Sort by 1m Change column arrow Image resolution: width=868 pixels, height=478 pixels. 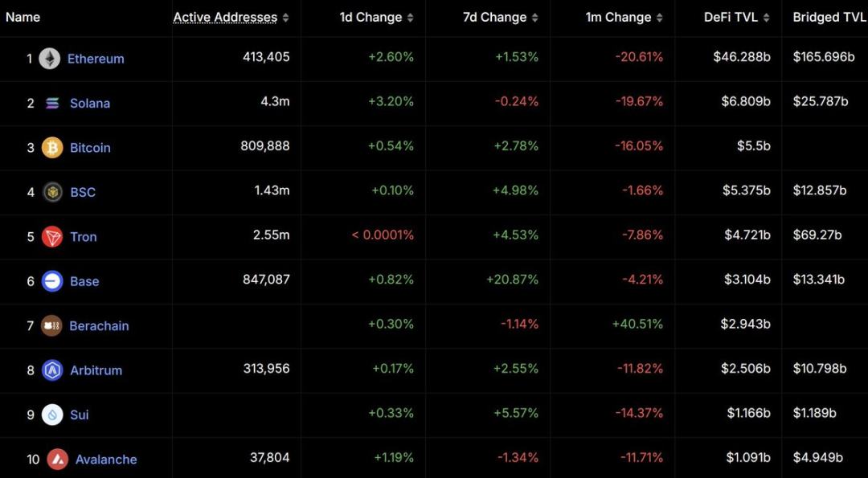click(x=659, y=18)
